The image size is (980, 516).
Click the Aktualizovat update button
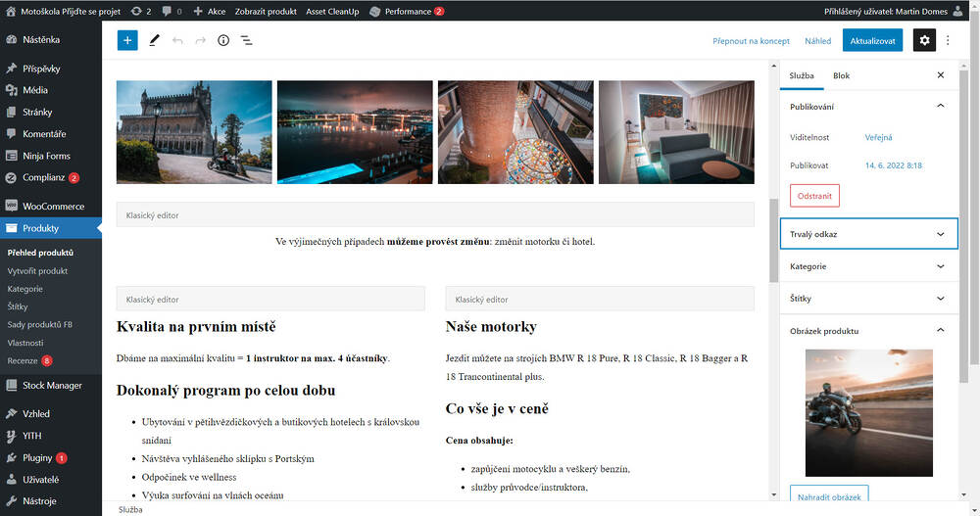872,40
